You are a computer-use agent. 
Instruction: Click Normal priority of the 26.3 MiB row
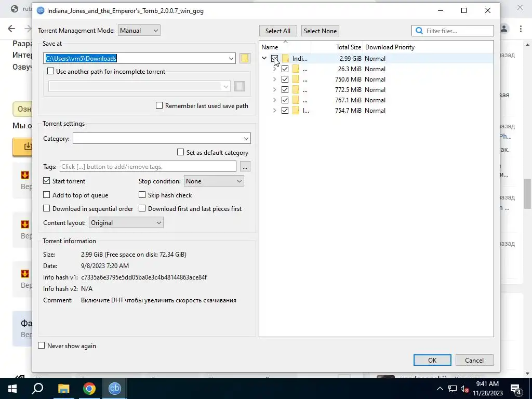pos(375,69)
